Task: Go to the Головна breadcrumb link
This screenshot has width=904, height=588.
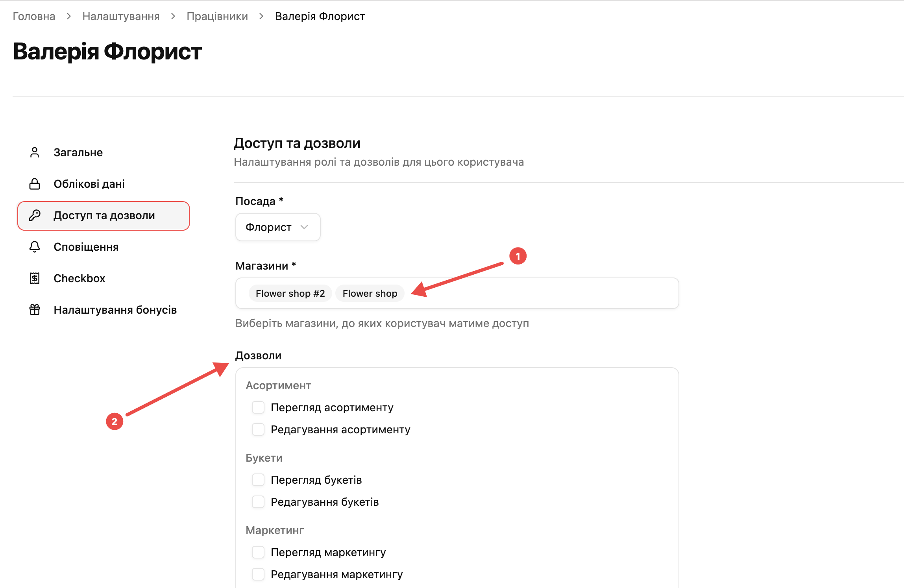Action: click(34, 16)
